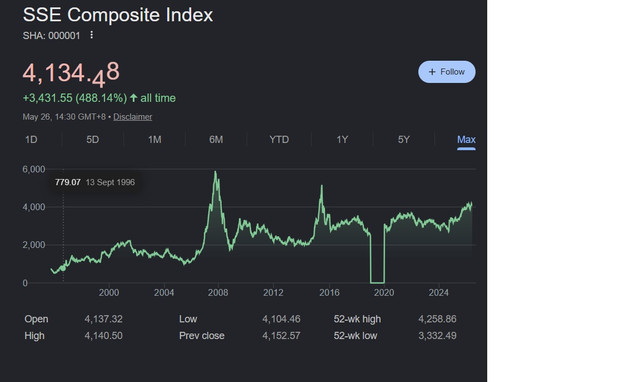The height and width of the screenshot is (382, 640).
Task: Click the 2008 peak on the chart
Action: point(216,172)
